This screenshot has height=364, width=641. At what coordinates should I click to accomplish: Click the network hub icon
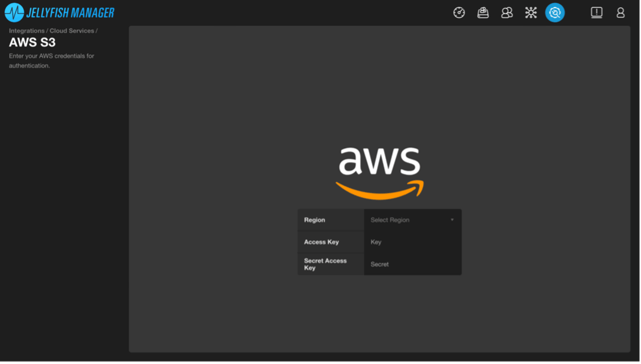[531, 13]
